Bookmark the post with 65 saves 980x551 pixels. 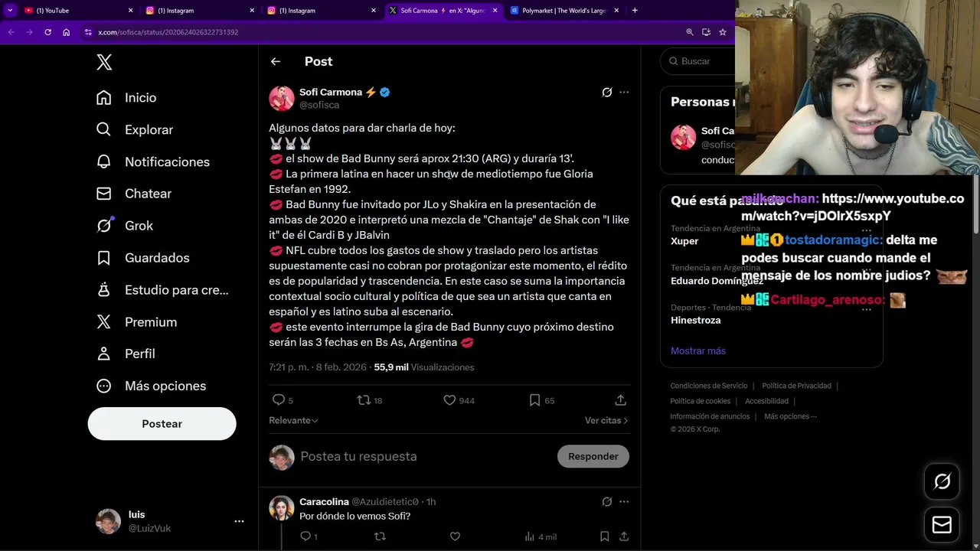point(535,399)
